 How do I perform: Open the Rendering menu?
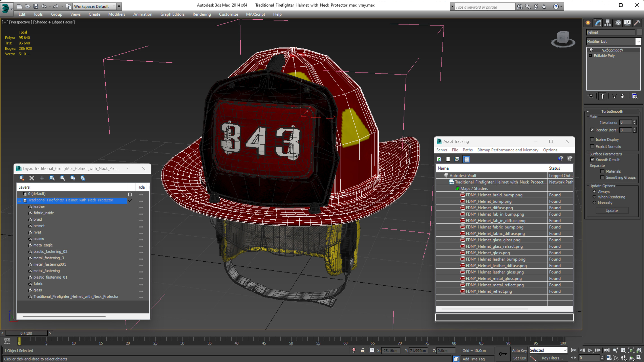tap(202, 14)
